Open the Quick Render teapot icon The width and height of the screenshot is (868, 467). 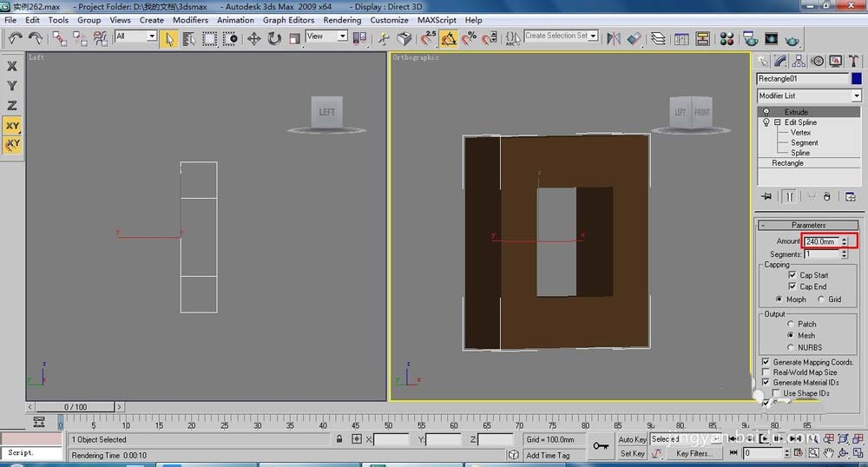pyautogui.click(x=792, y=38)
